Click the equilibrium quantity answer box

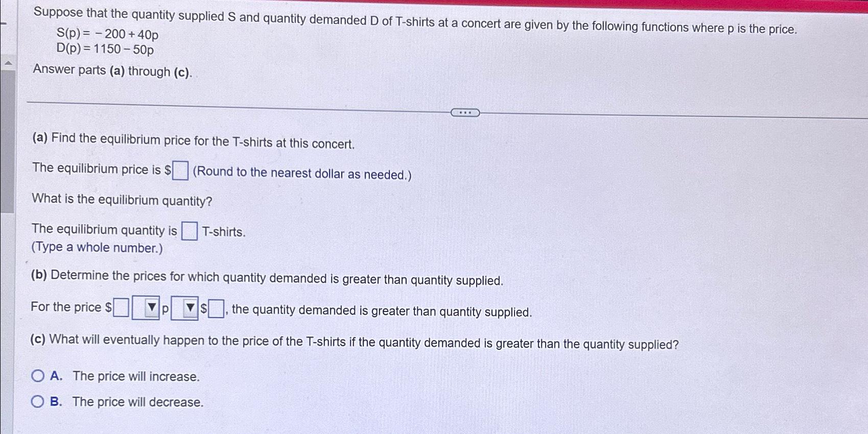pos(189,231)
